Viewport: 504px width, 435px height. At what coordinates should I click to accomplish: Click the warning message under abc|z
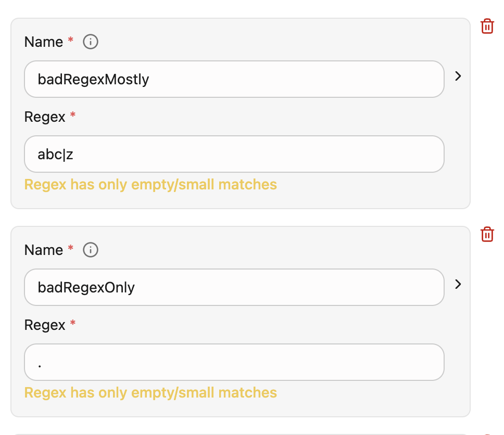click(150, 184)
